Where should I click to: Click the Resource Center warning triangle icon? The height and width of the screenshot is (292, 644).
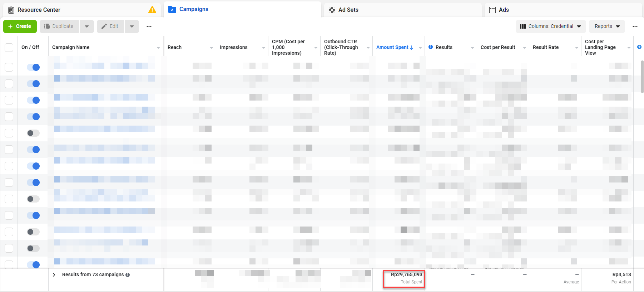[x=152, y=10]
